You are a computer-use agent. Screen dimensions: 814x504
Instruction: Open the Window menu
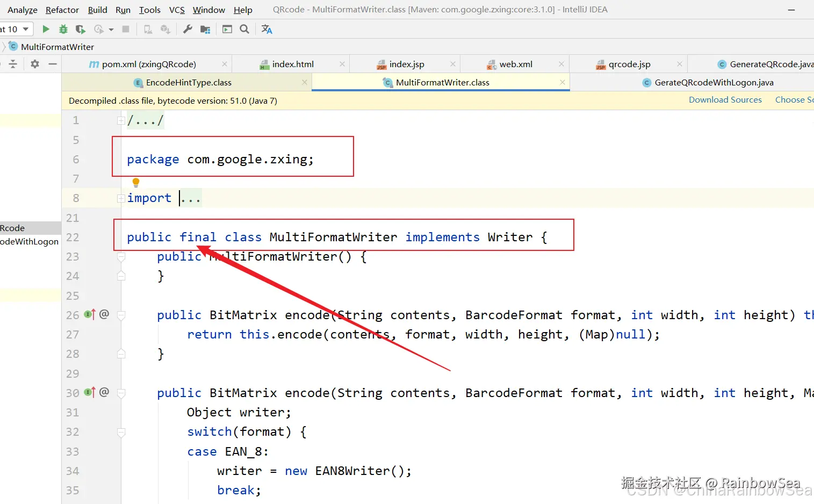[209, 10]
